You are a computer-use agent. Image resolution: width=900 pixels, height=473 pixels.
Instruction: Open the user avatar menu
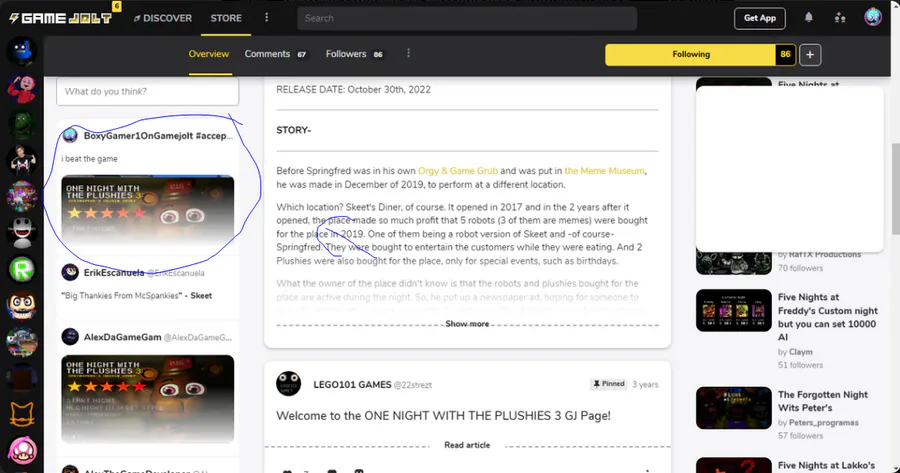pos(873,17)
